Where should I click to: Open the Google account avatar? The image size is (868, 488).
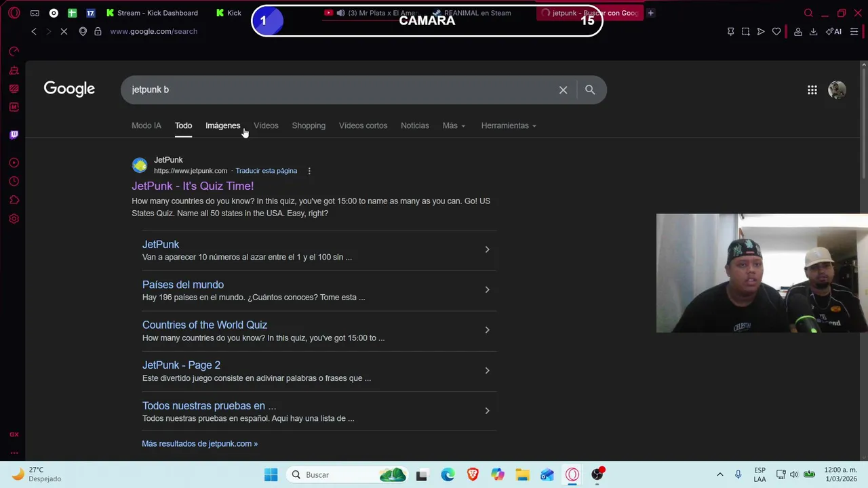(x=837, y=89)
